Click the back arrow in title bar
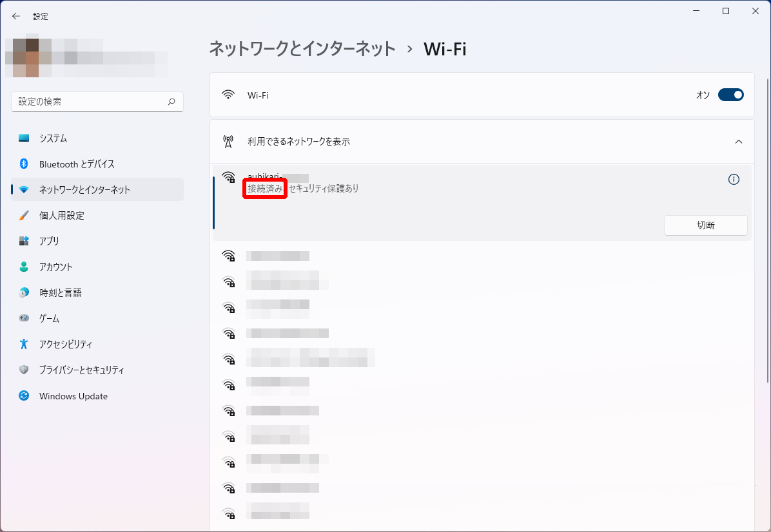Viewport: 771px width, 532px height. (16, 16)
